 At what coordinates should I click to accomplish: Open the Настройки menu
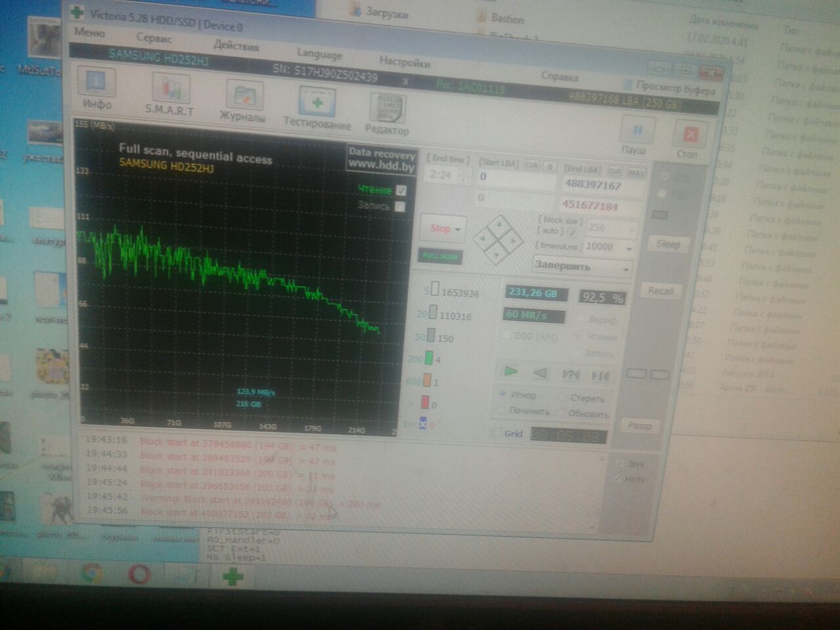coord(405,62)
